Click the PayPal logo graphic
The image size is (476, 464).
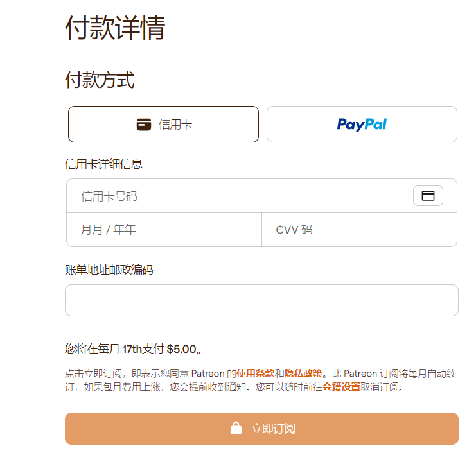362,125
